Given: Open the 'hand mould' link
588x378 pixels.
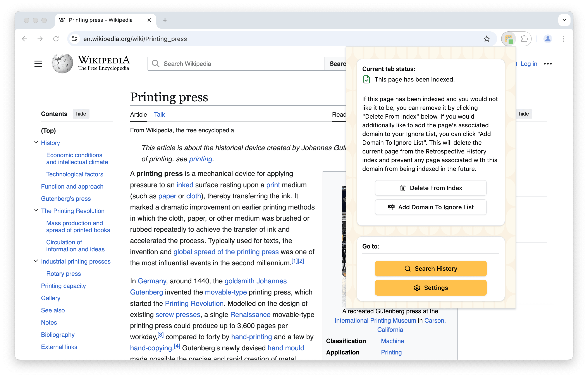Looking at the screenshot, I should [x=286, y=348].
